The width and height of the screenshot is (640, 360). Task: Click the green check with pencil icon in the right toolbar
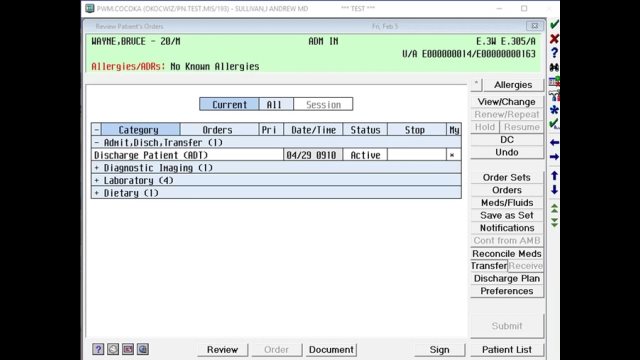[554, 124]
